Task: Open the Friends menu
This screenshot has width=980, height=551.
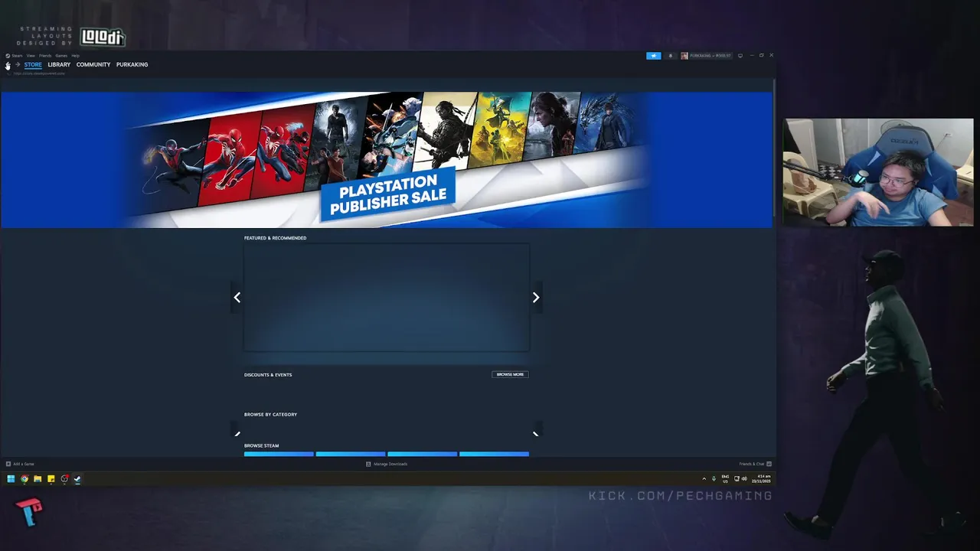Action: pos(45,56)
